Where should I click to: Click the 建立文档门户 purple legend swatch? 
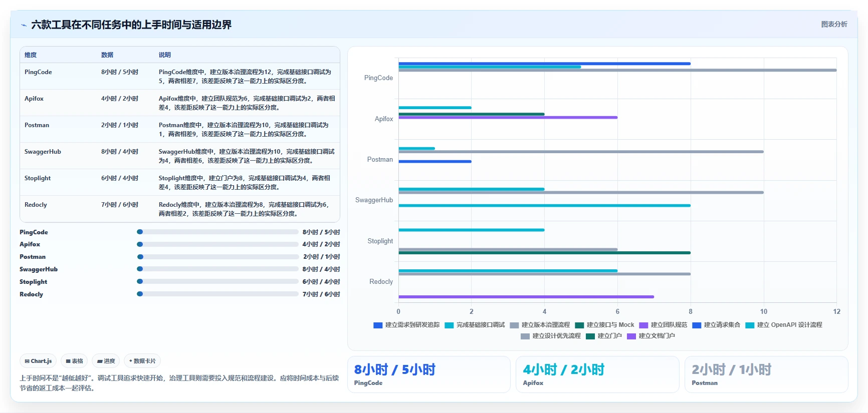pyautogui.click(x=631, y=336)
